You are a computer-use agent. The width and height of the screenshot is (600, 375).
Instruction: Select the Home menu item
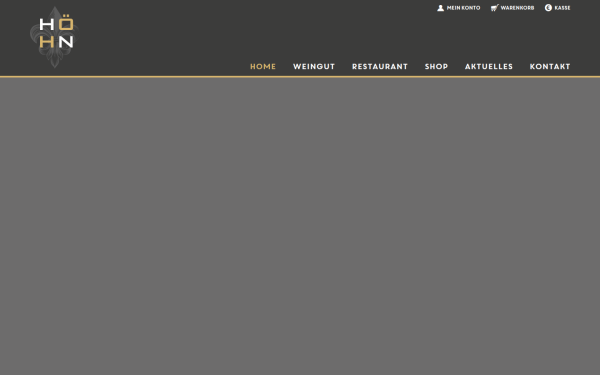263,67
